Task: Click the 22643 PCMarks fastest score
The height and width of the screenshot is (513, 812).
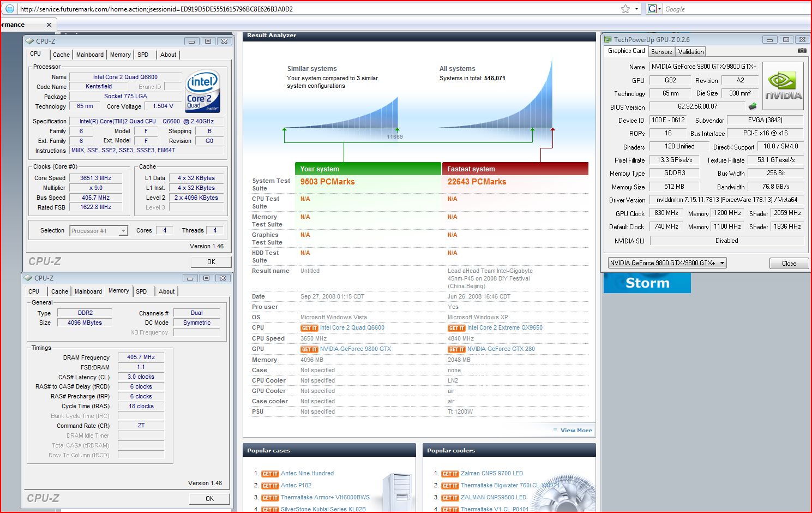Action: 477,182
